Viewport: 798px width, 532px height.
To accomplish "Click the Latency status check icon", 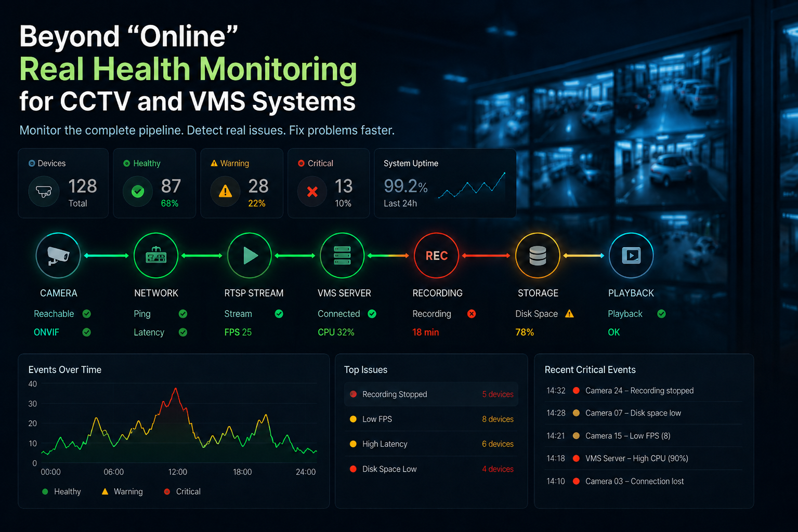I will coord(183,332).
